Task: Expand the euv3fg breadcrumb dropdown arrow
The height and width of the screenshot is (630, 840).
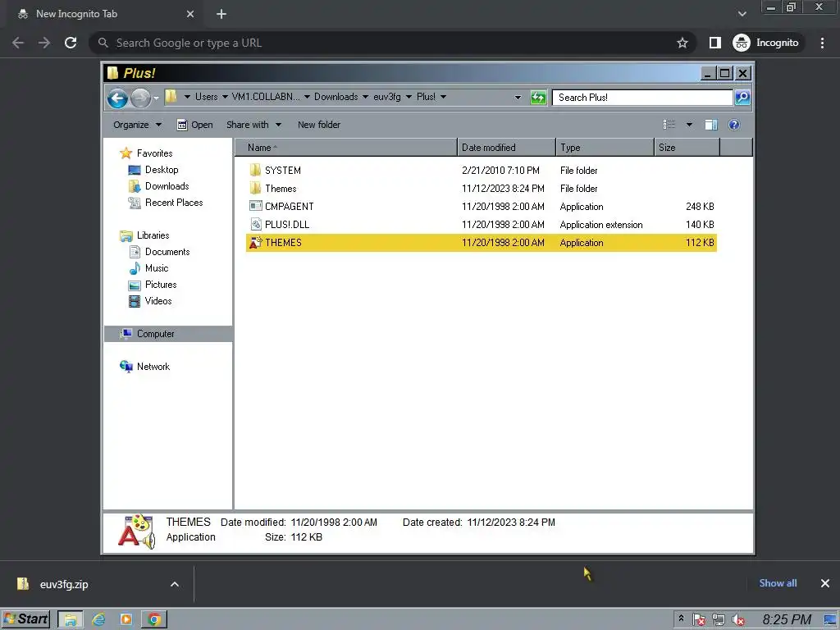Action: point(409,97)
